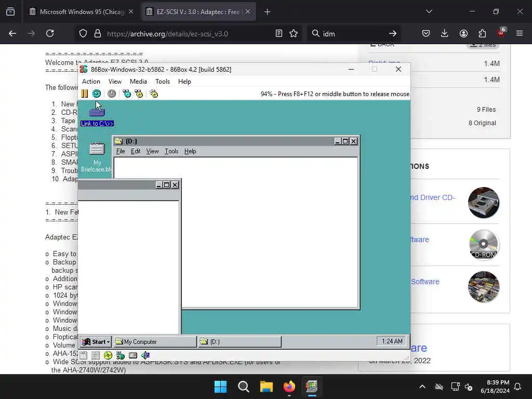Open Firefox Extensions puzzle icon
The width and height of the screenshot is (532, 399).
click(482, 34)
